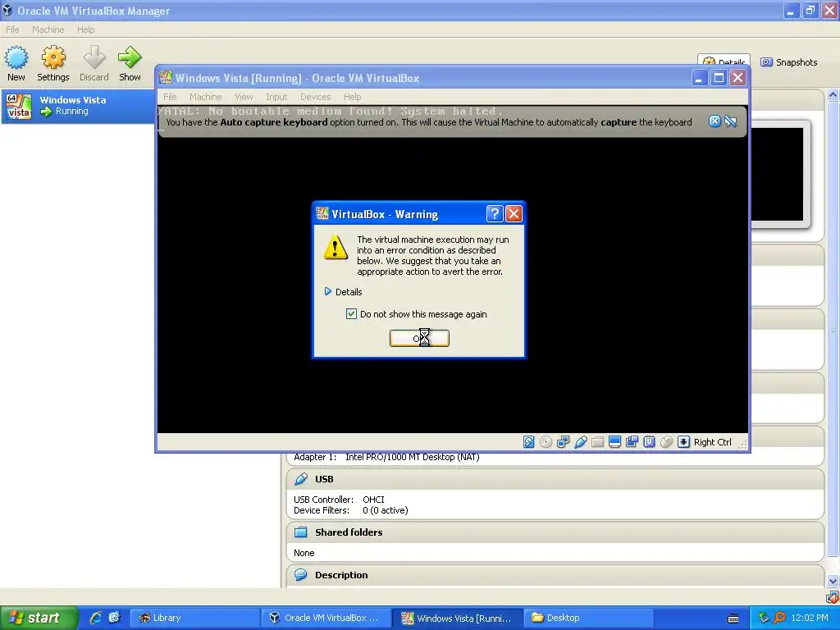Click the VM preview thumbnail
Viewport: 840px width, 630px height.
click(x=778, y=174)
